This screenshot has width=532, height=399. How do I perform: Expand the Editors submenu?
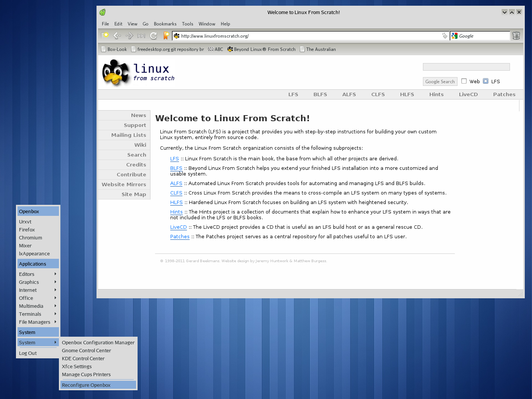pyautogui.click(x=38, y=274)
